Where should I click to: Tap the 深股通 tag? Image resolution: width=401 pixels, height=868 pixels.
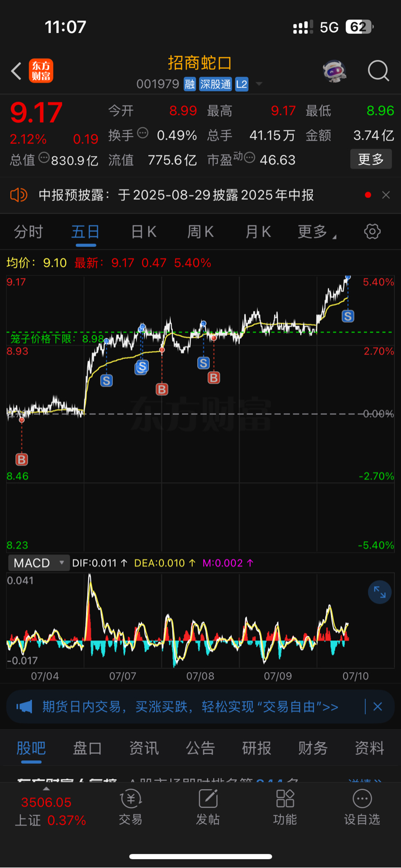point(216,84)
